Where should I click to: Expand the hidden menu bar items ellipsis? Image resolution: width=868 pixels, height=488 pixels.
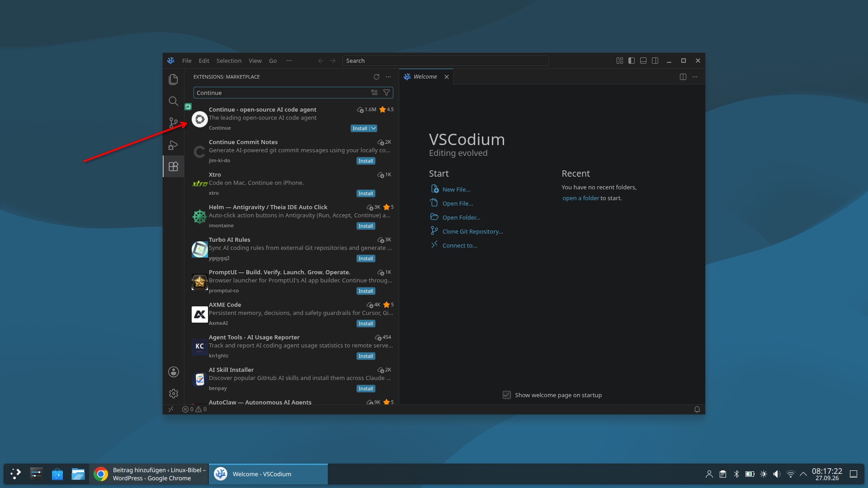289,61
